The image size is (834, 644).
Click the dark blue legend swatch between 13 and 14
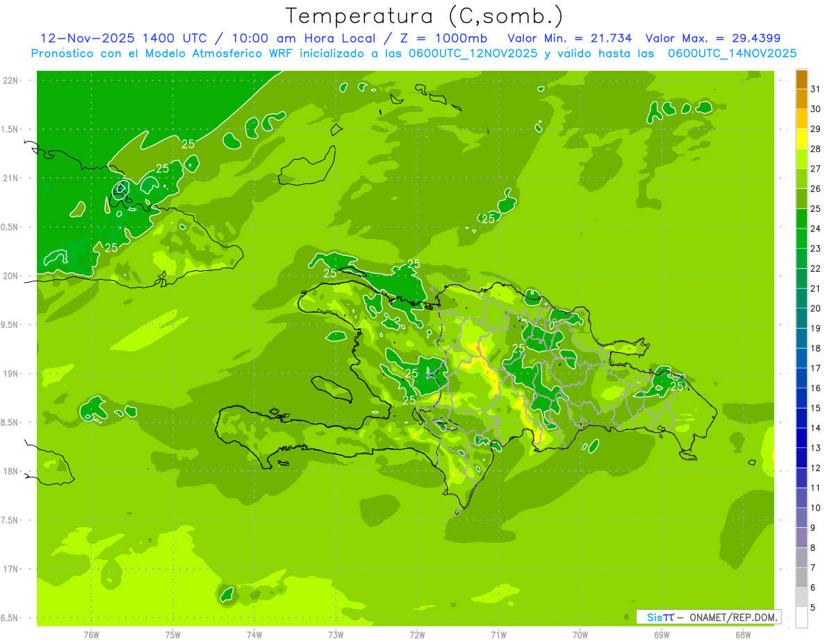coord(801,438)
